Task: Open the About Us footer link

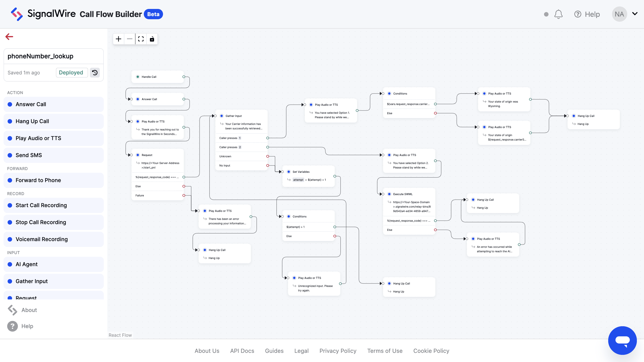Action: click(207, 351)
